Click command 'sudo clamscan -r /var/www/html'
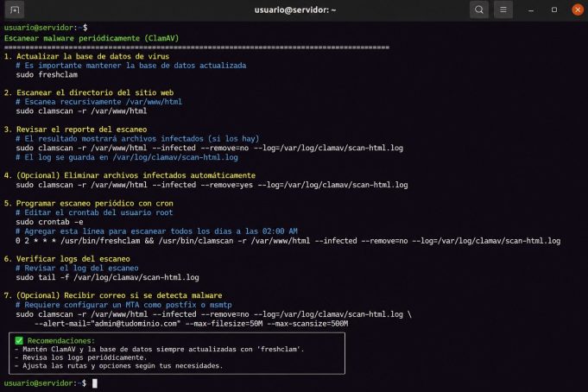 [81, 111]
